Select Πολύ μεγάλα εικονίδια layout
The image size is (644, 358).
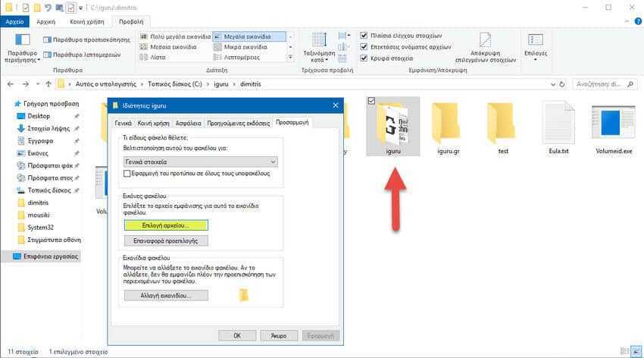click(x=175, y=36)
